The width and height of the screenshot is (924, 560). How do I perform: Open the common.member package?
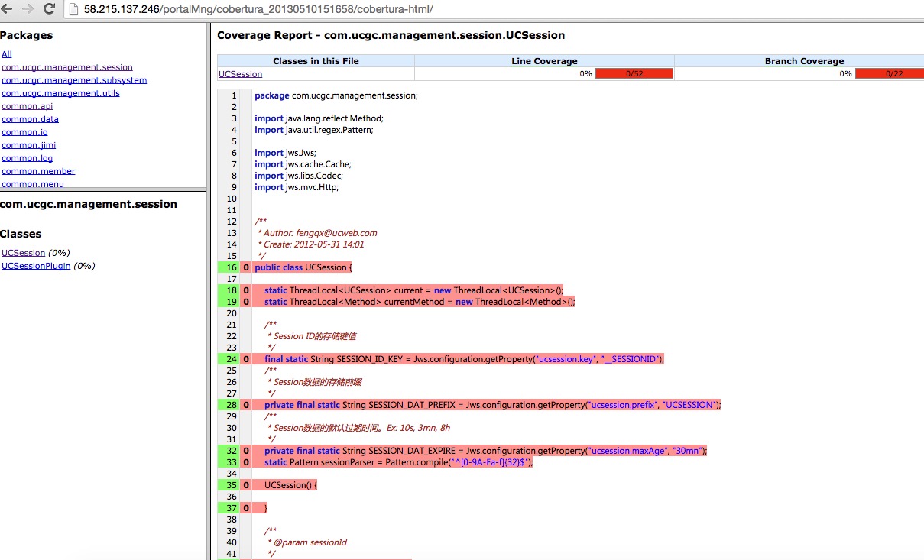tap(38, 171)
